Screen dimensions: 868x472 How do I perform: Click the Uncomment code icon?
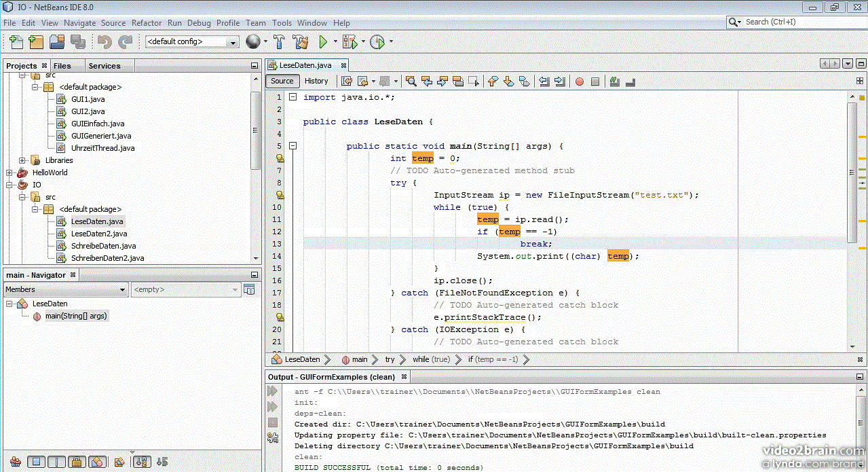point(630,81)
